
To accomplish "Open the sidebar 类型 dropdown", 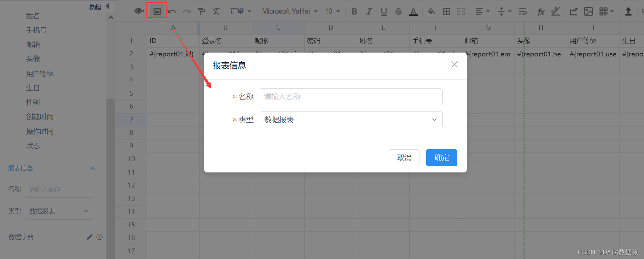I will click(x=60, y=211).
